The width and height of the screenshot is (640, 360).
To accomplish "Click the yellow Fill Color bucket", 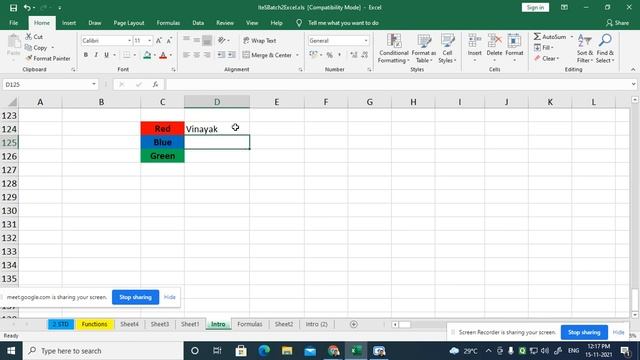I will [147, 55].
